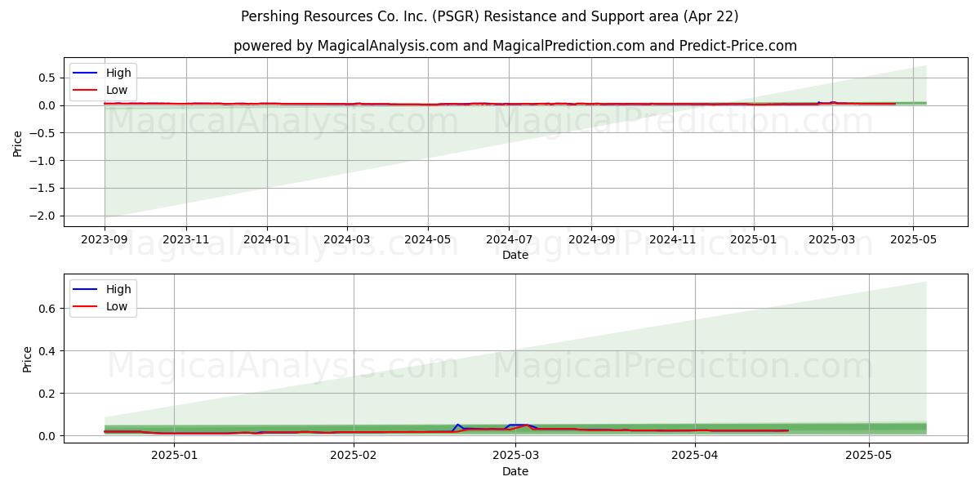Click the 2025-01 tick label on bottom chart
This screenshot has height=490, width=980.
point(174,457)
